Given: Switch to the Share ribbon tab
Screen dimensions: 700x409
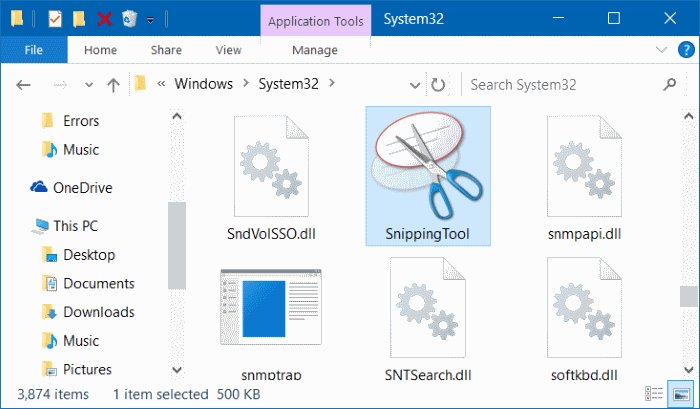Looking at the screenshot, I should click(166, 50).
